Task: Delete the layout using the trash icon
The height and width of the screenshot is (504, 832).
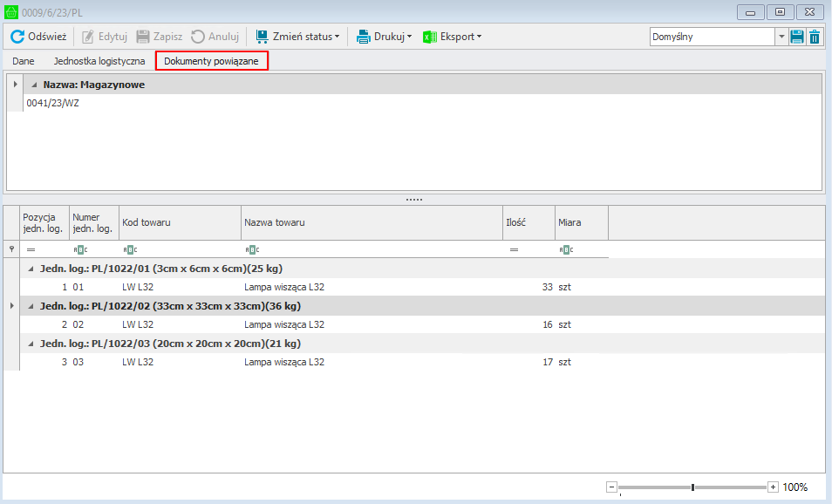Action: coord(815,37)
